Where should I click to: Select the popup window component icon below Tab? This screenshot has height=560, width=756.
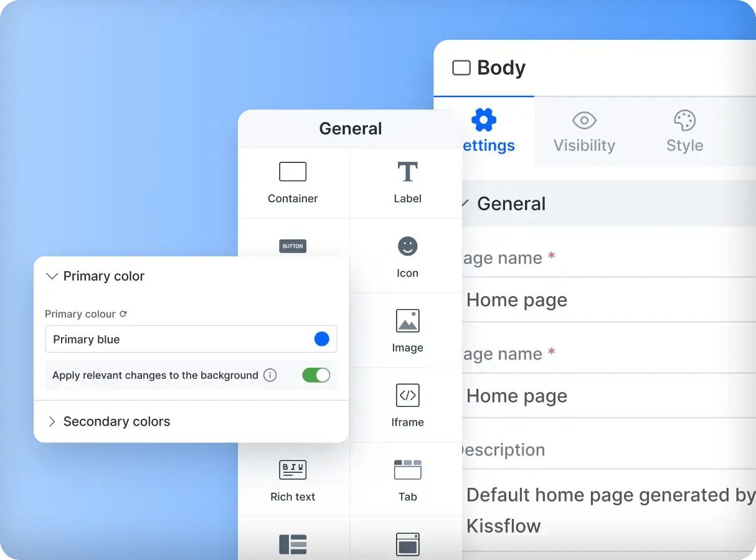click(407, 544)
